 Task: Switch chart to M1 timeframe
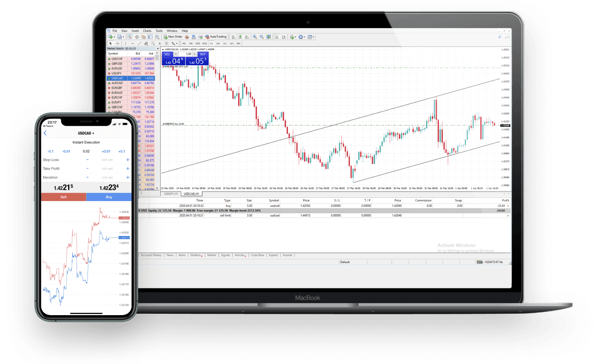click(184, 44)
